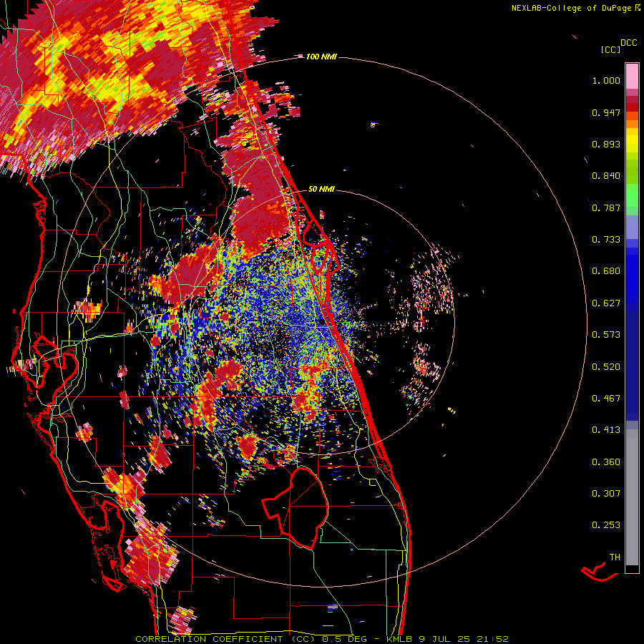Click the 21:52 timestamp in the caption

pyautogui.click(x=492, y=639)
